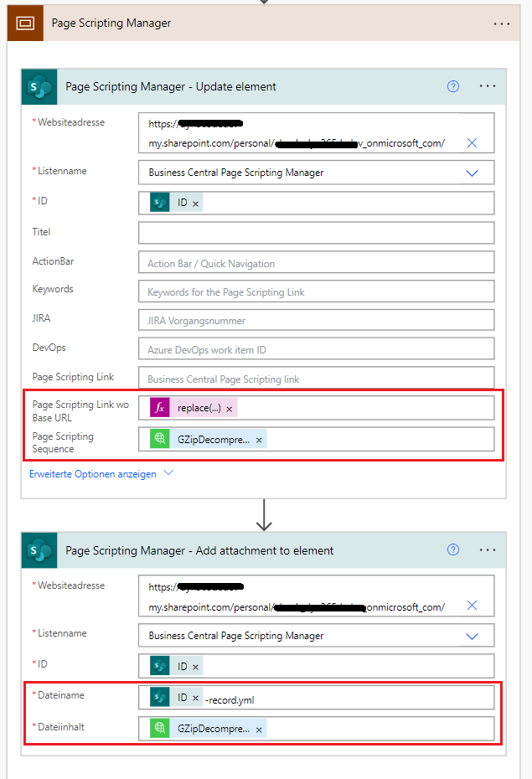
Task: Click the Page Scripting Link field
Action: coord(317,378)
